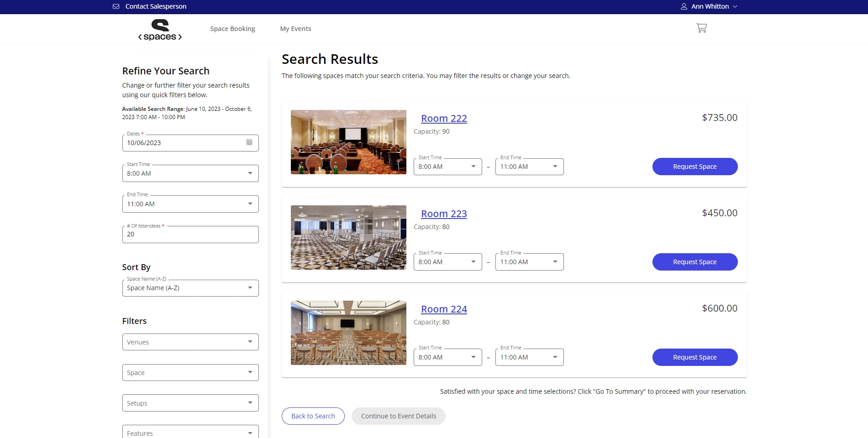
Task: Open the Ann Whitton account menu
Action: 710,6
